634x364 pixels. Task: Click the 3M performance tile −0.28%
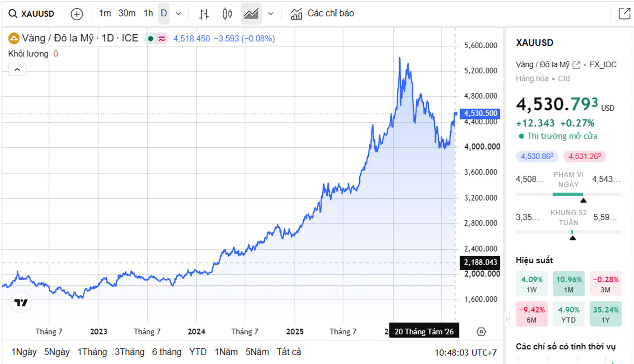(x=605, y=284)
